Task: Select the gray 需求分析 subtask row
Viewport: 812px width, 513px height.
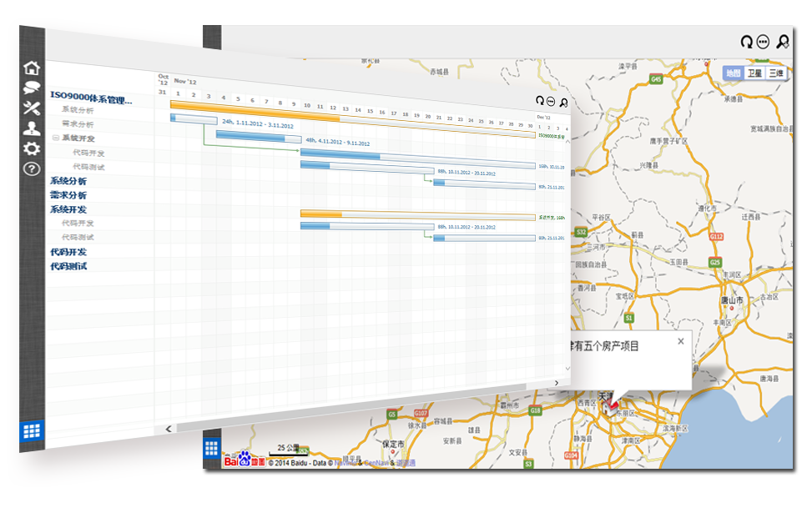Action: (78, 124)
